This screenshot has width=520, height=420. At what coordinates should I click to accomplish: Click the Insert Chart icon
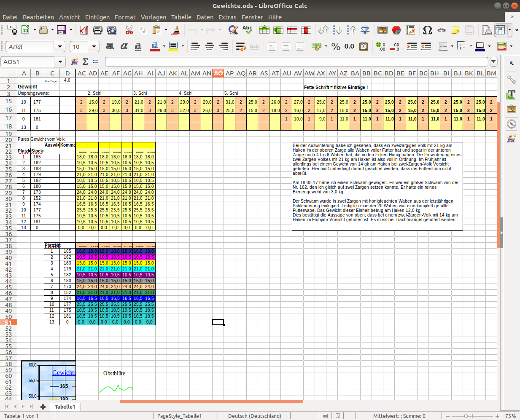(x=396, y=30)
